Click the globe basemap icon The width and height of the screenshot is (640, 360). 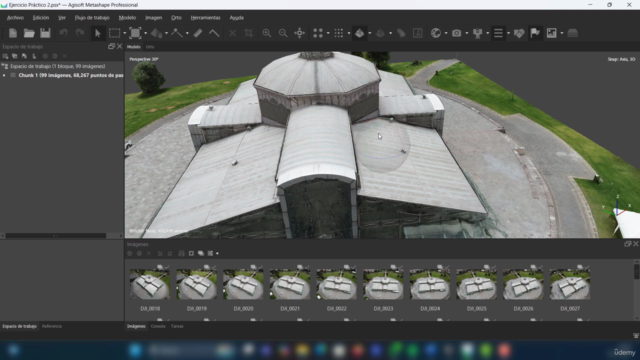(x=436, y=33)
